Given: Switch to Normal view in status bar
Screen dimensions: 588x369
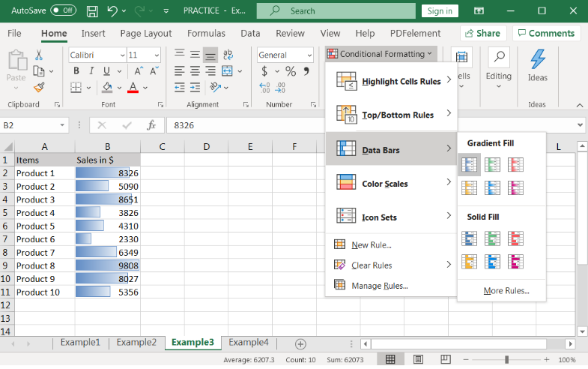Looking at the screenshot, I should point(390,359).
